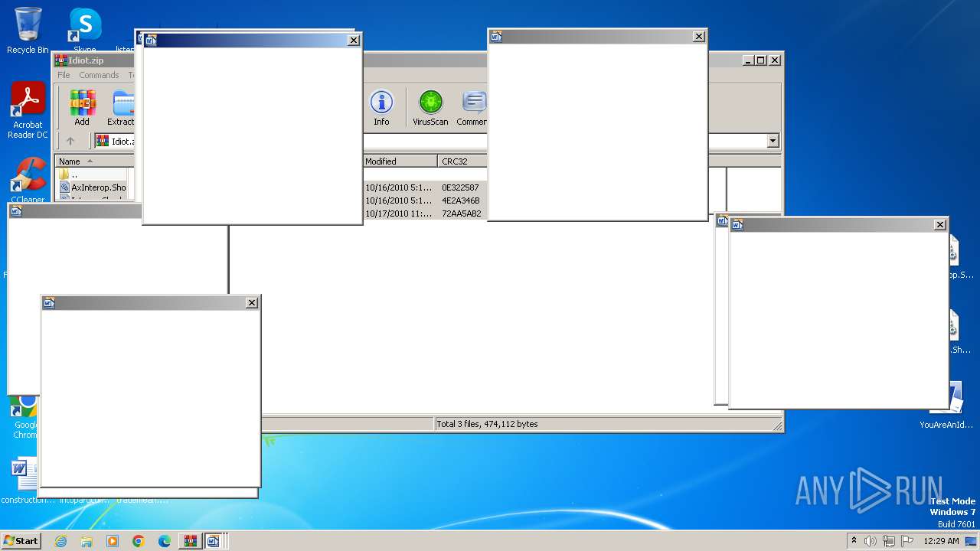Image resolution: width=980 pixels, height=551 pixels.
Task: Click the title icon of popup beside Comment button
Action: tap(496, 37)
